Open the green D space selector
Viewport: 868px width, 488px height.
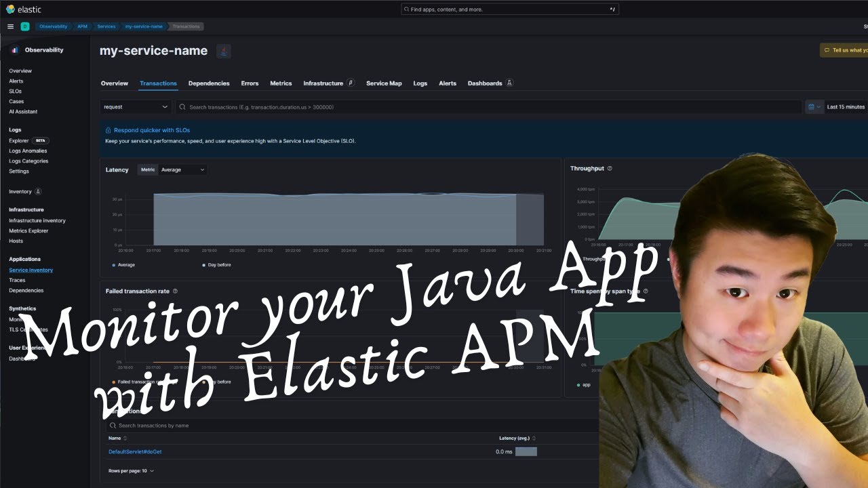pyautogui.click(x=25, y=26)
